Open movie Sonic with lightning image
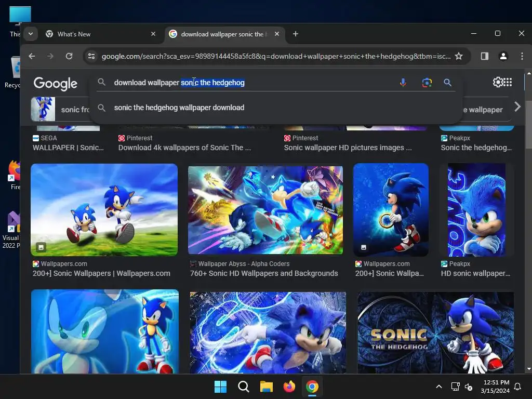 pos(268,332)
